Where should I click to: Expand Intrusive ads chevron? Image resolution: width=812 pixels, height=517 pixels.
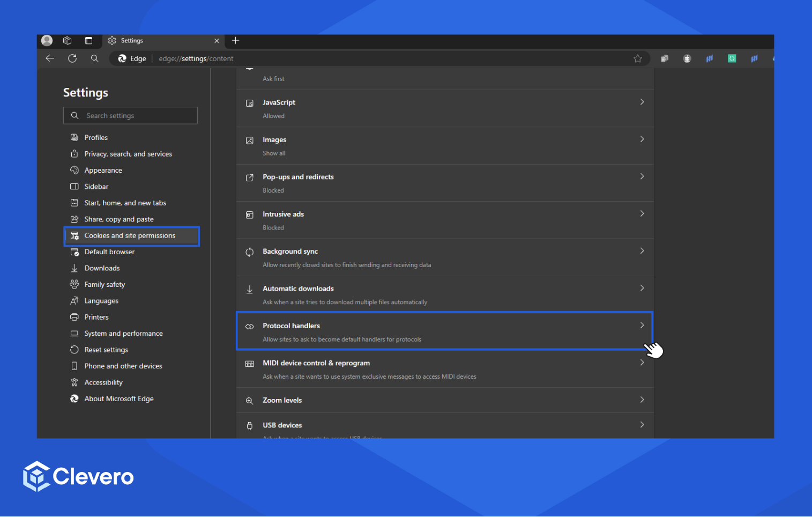pyautogui.click(x=642, y=213)
